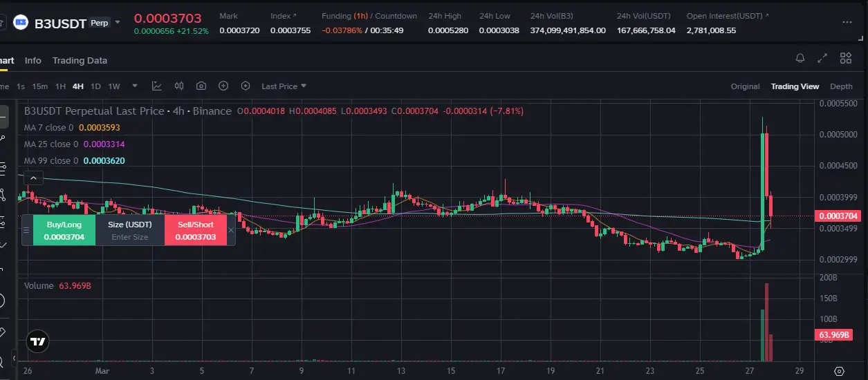Open the candlestick chart style icon

[179, 86]
